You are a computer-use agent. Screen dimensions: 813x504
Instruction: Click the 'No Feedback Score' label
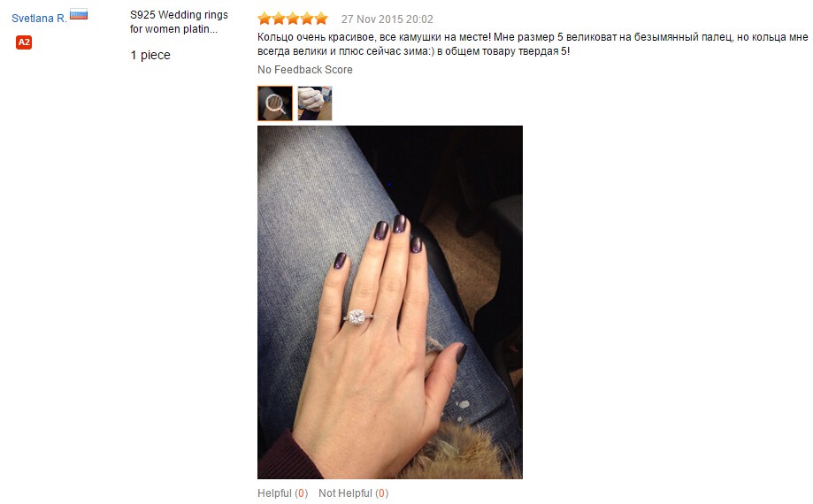305,69
